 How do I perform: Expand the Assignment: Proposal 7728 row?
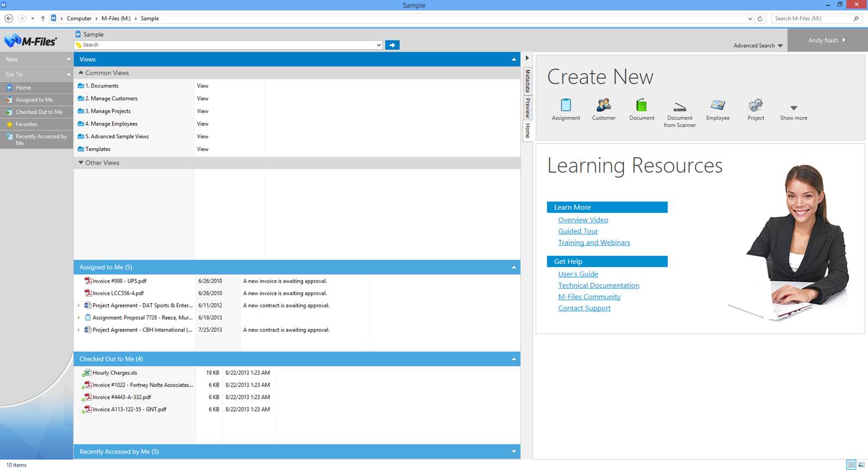(x=79, y=317)
